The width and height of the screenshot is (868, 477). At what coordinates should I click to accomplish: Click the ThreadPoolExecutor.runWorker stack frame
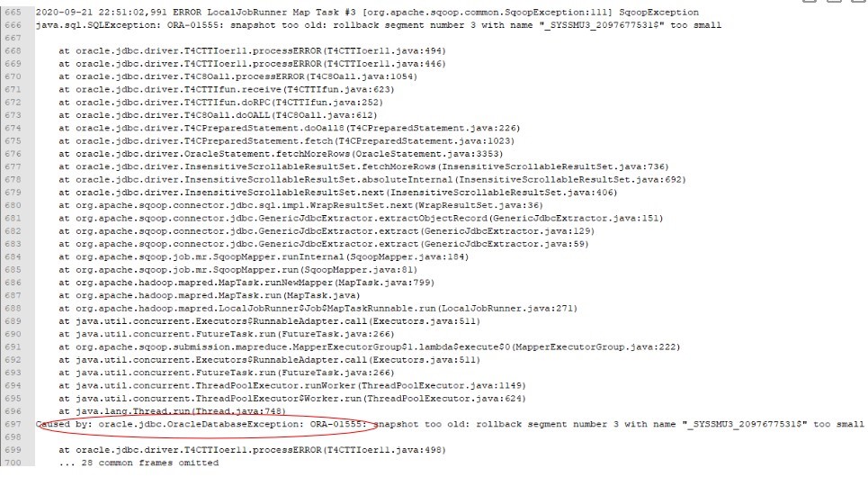(x=292, y=385)
